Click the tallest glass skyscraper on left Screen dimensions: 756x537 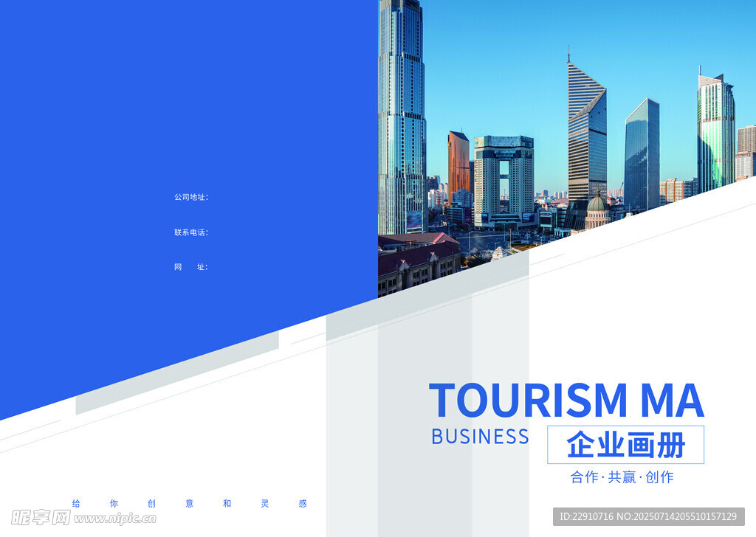coord(402,111)
